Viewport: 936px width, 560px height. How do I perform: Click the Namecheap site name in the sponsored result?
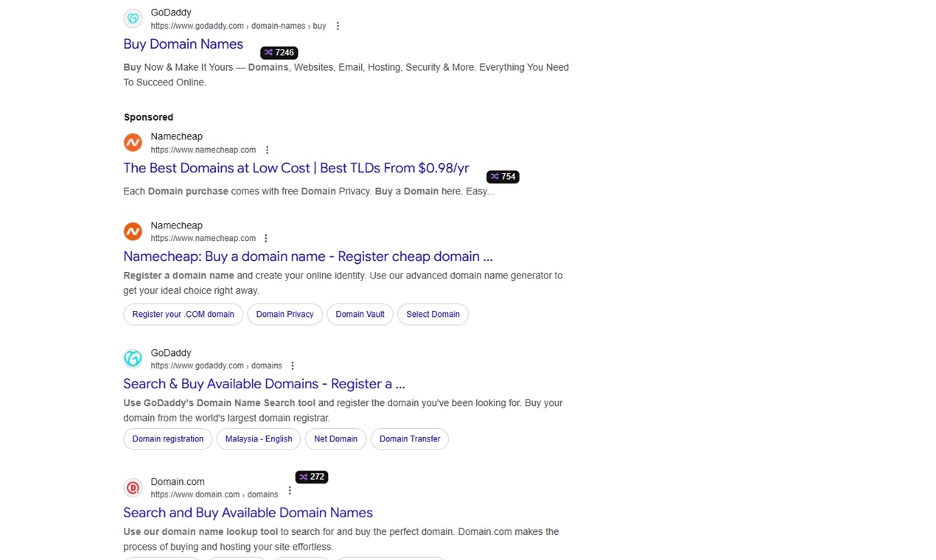click(x=176, y=136)
